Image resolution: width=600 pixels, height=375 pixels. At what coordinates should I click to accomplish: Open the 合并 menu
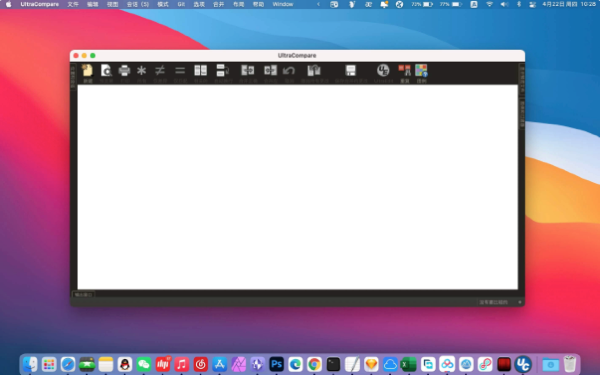(x=218, y=4)
